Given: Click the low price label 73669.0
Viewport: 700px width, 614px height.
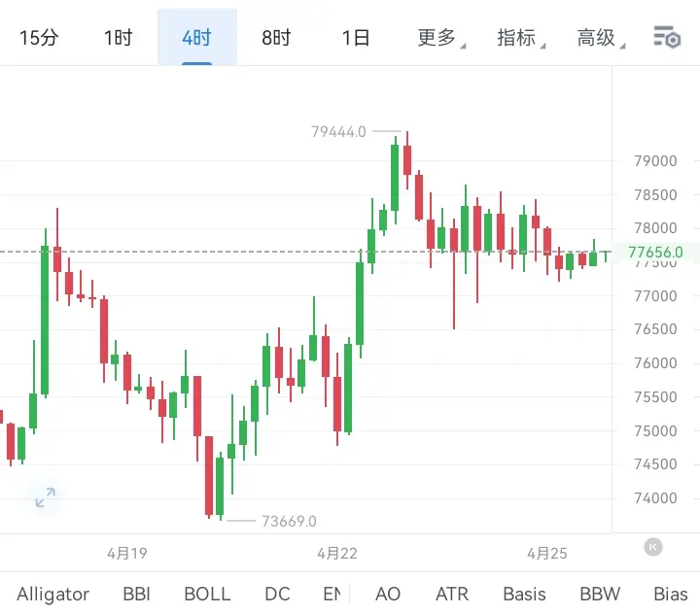Looking at the screenshot, I should (289, 521).
